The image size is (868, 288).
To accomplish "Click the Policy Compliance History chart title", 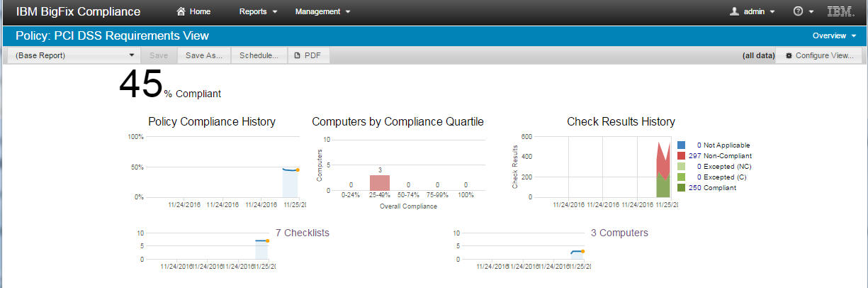I will [x=212, y=122].
